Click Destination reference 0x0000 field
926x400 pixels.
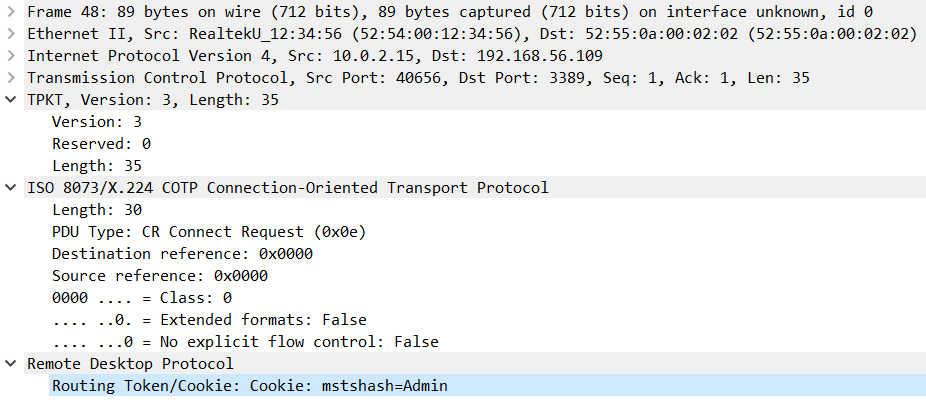point(182,254)
